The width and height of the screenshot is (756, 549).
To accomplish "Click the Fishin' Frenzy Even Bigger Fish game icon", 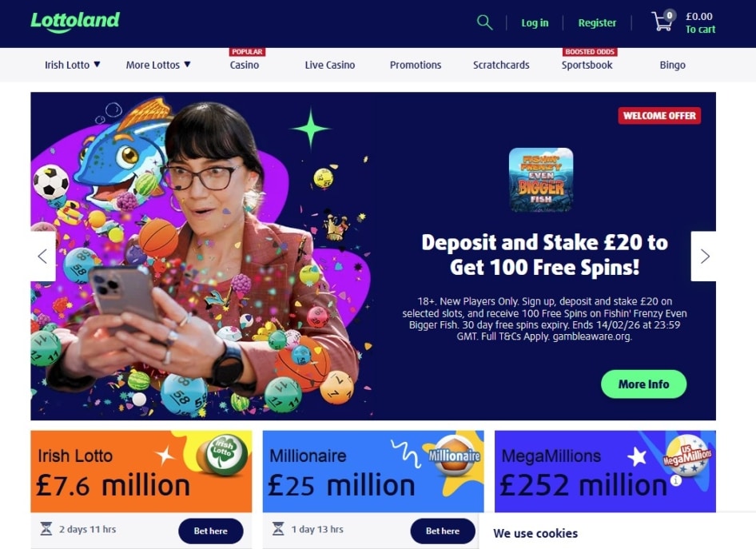I will pyautogui.click(x=541, y=180).
